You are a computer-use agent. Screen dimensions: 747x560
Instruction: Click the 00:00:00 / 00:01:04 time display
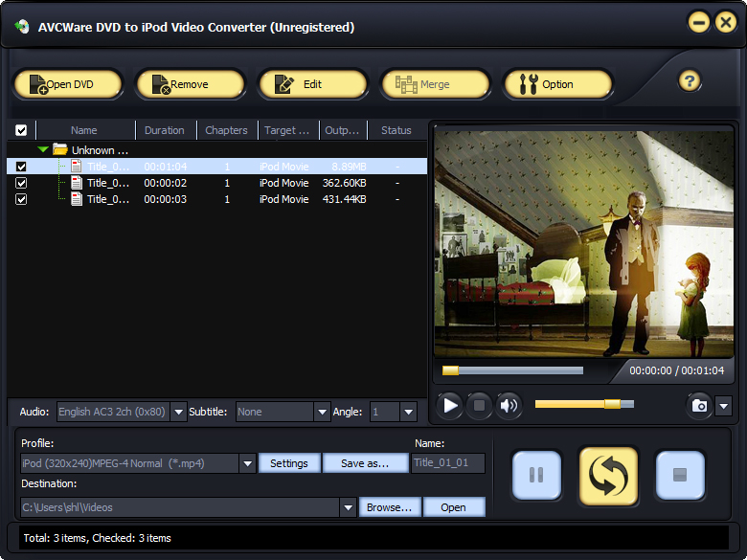click(676, 370)
